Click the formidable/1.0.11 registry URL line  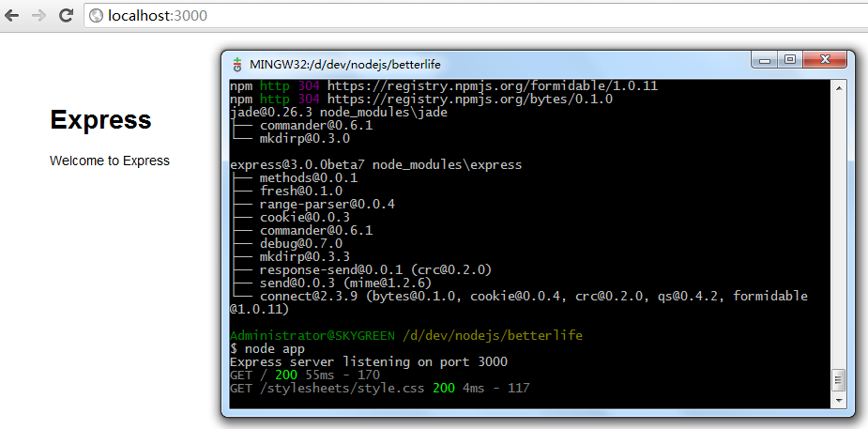[444, 85]
